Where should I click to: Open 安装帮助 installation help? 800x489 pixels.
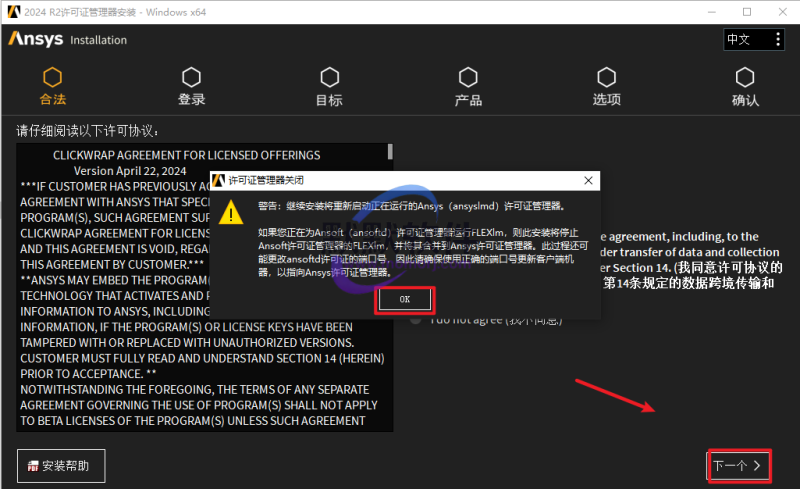pos(61,465)
